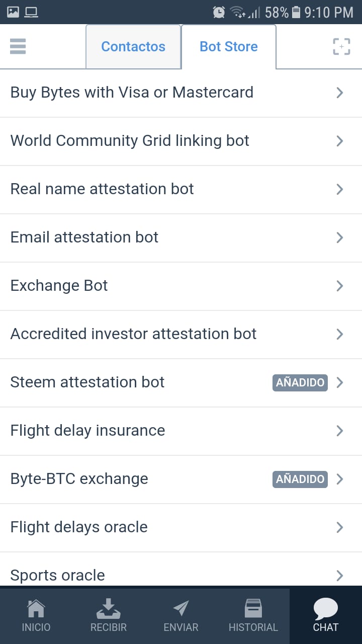Tap the QR scan frame icon
This screenshot has height=644, width=362.
coord(341,47)
